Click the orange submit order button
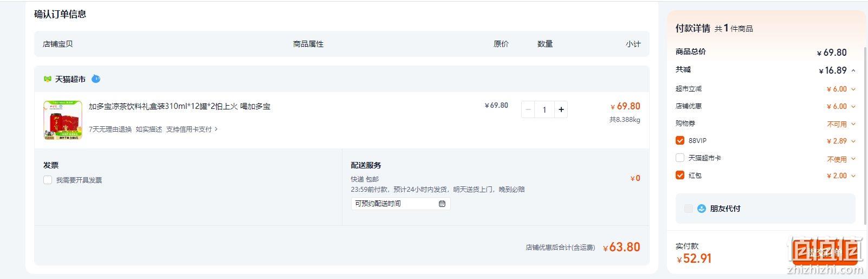 [826, 252]
